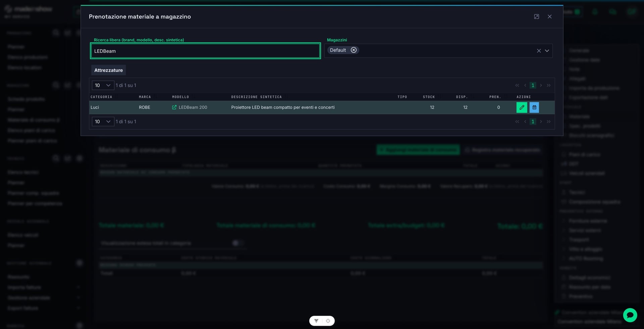Click the PREN. value 0 in LEDBeam row

click(498, 107)
